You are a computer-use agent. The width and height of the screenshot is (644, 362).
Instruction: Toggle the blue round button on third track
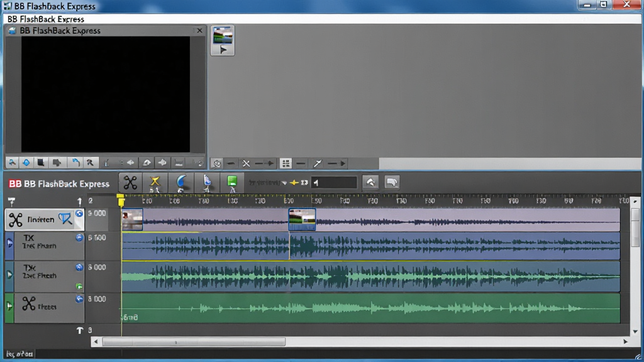[79, 267]
